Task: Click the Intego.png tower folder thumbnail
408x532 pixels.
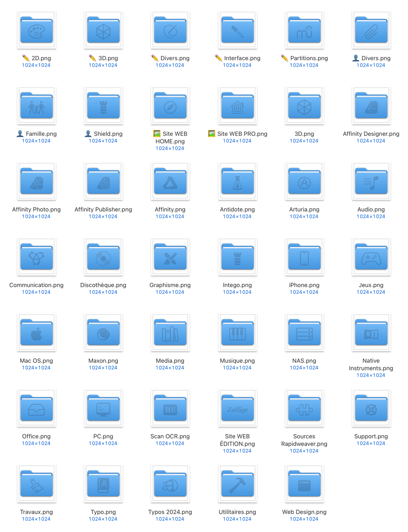Action: tap(237, 257)
